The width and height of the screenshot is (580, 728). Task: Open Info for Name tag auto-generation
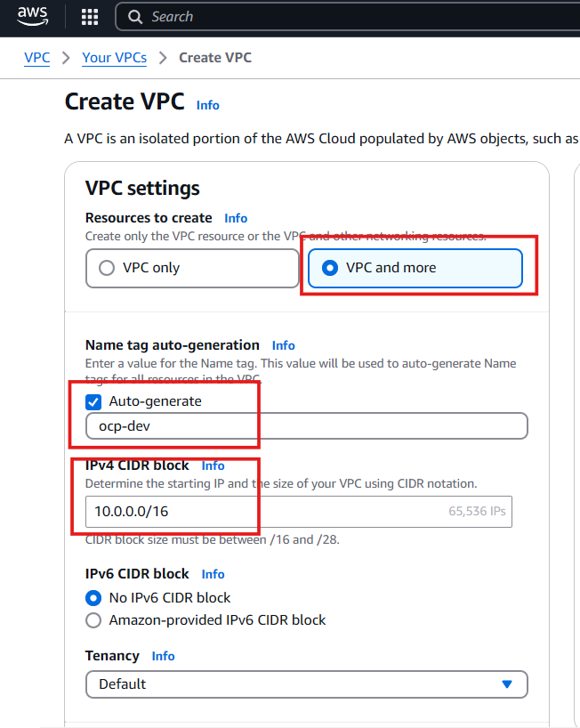pos(283,345)
